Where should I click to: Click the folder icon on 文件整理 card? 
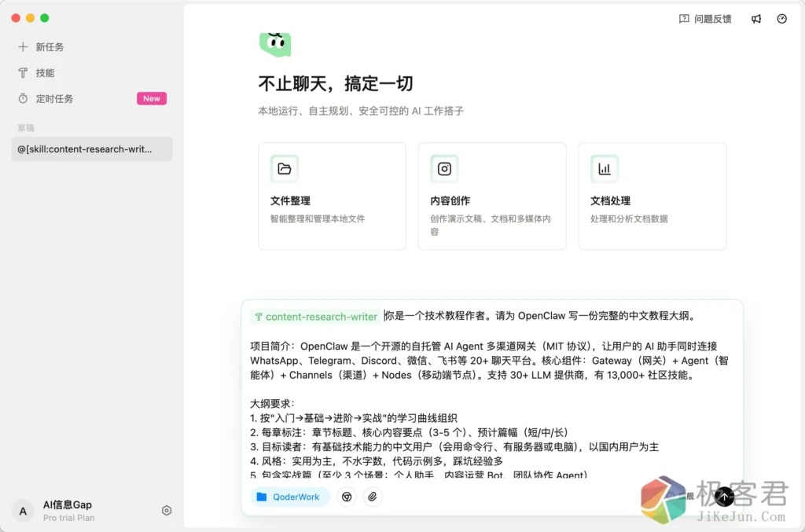(x=285, y=169)
